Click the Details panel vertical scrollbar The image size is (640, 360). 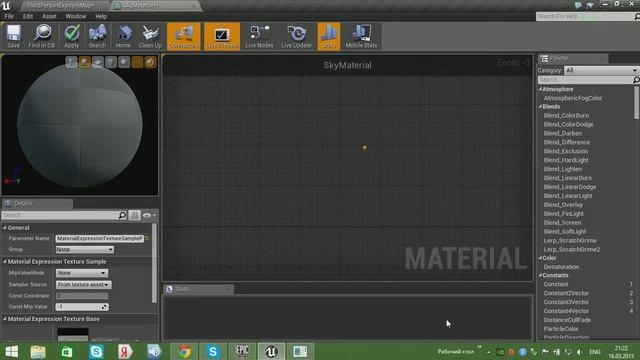pos(154,263)
